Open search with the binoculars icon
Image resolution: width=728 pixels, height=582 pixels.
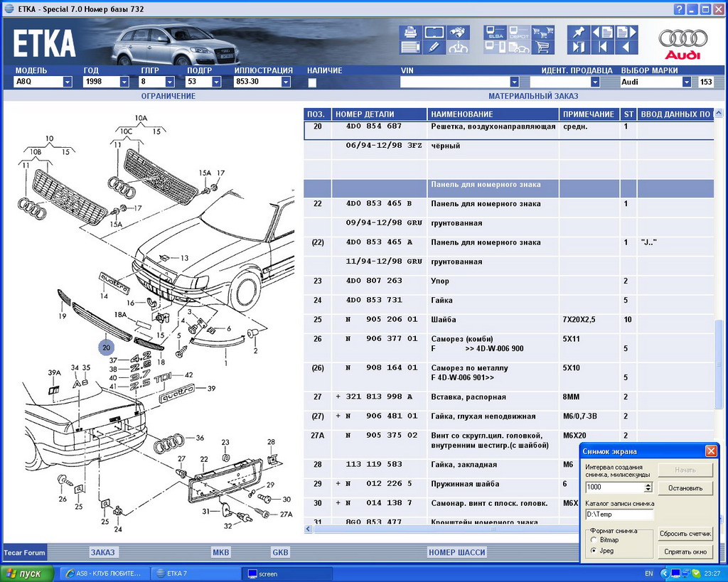459,33
